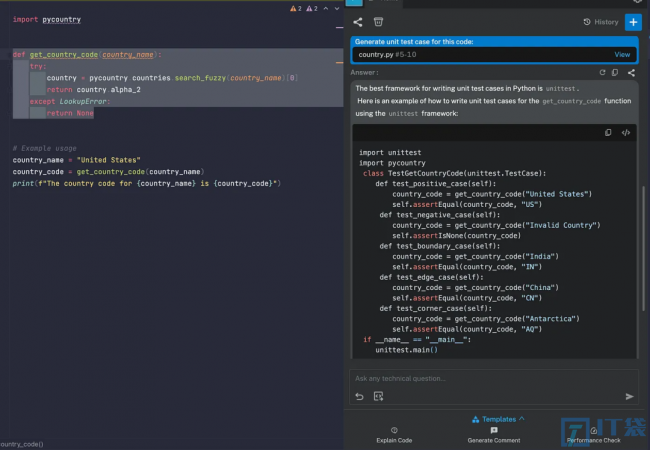Open chat History
Image resolution: width=650 pixels, height=450 pixels.
pos(601,22)
